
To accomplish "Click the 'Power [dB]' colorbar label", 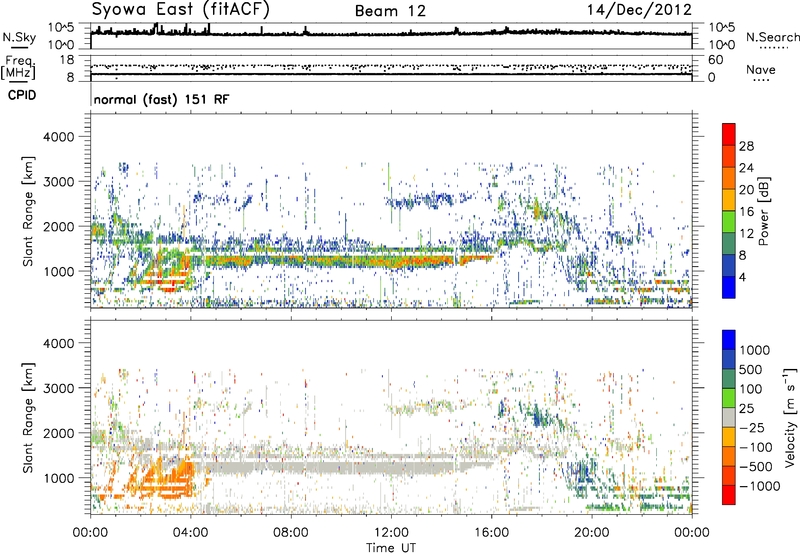I will [x=764, y=212].
